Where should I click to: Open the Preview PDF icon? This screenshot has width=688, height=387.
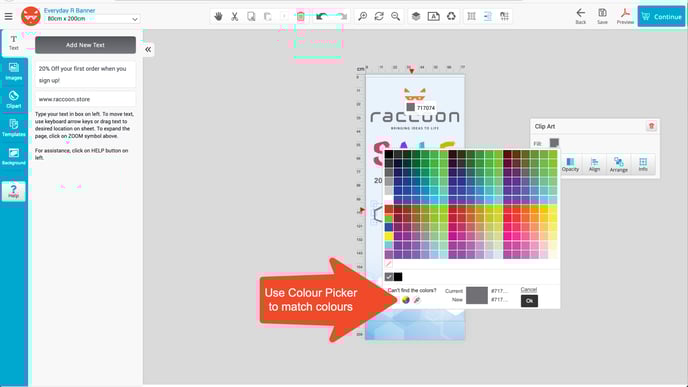click(x=625, y=17)
